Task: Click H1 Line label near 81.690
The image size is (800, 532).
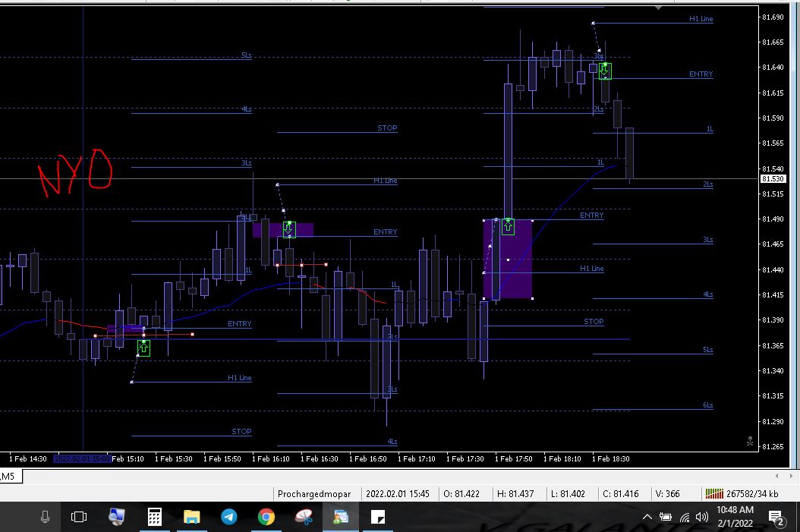Action: [701, 19]
